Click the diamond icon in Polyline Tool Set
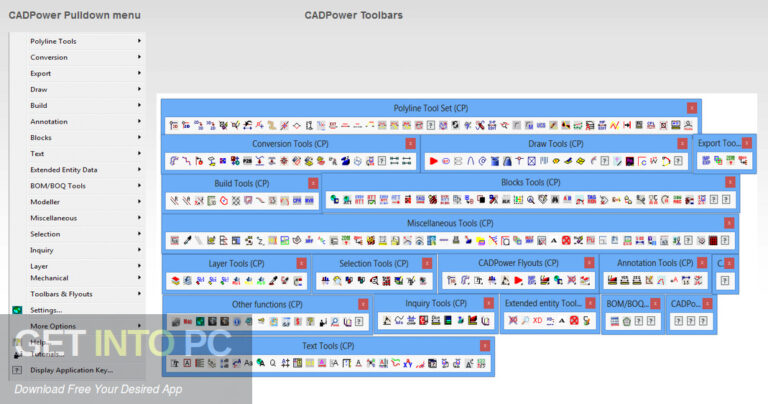 pos(296,125)
